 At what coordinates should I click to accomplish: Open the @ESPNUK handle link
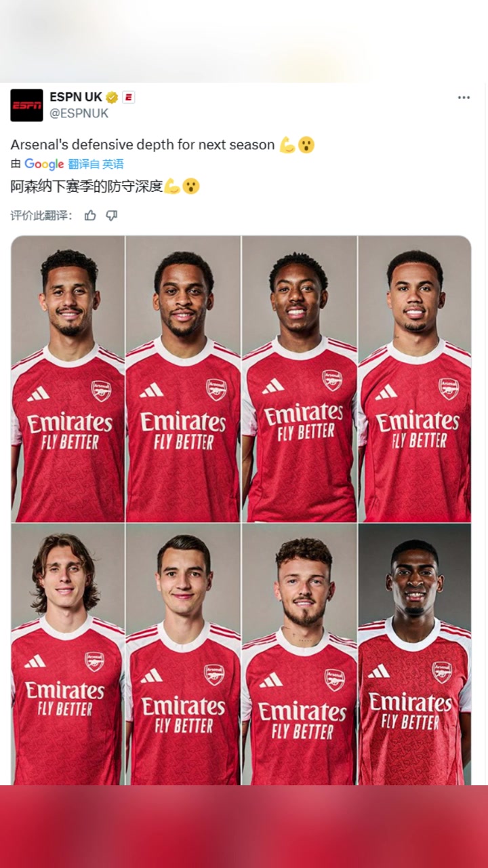79,114
